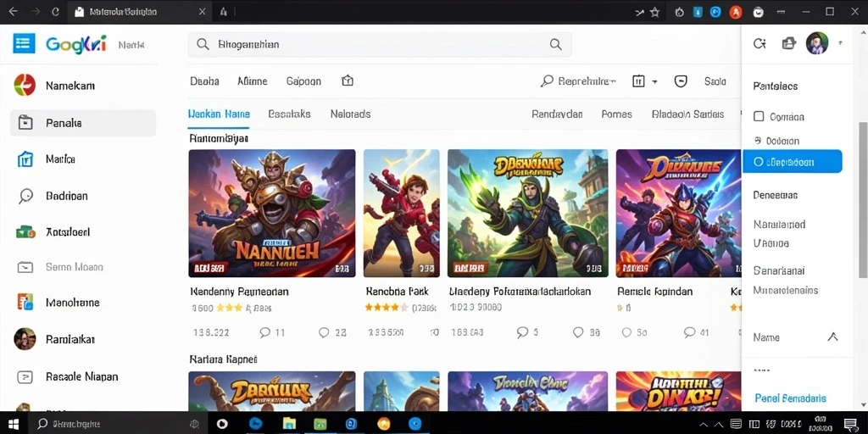Open Namekam sidebar item icon
The image size is (868, 434).
coord(25,86)
